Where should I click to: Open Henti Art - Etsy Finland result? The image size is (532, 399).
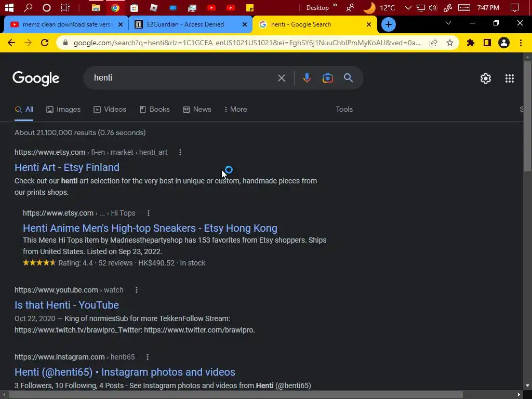coord(67,167)
